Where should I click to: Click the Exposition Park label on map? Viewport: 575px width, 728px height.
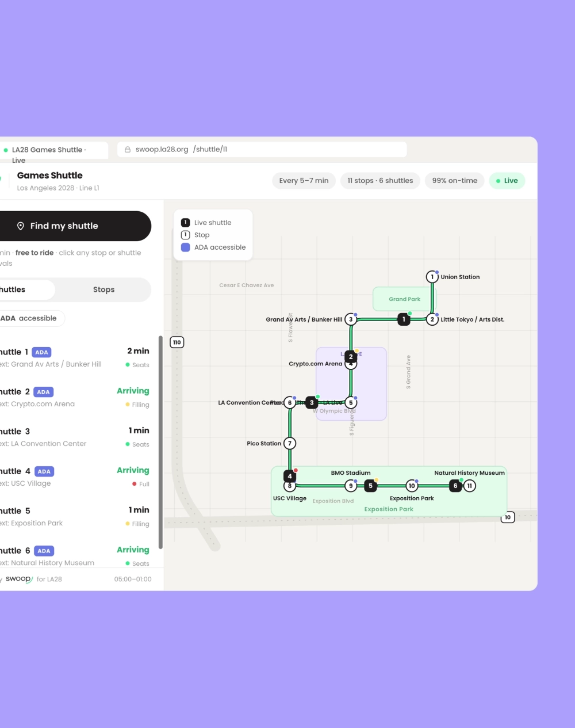pos(389,509)
